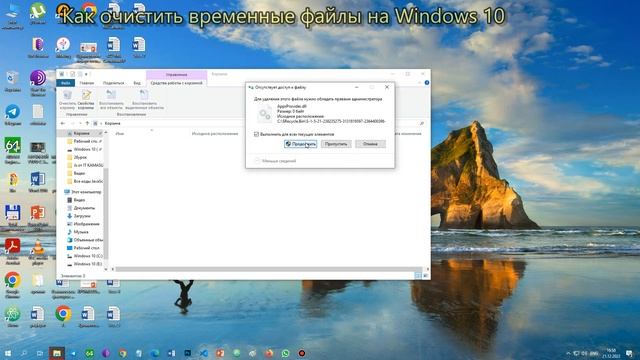
Task: Click the 'Свойства корзины' ribbon icon
Action: click(86, 100)
